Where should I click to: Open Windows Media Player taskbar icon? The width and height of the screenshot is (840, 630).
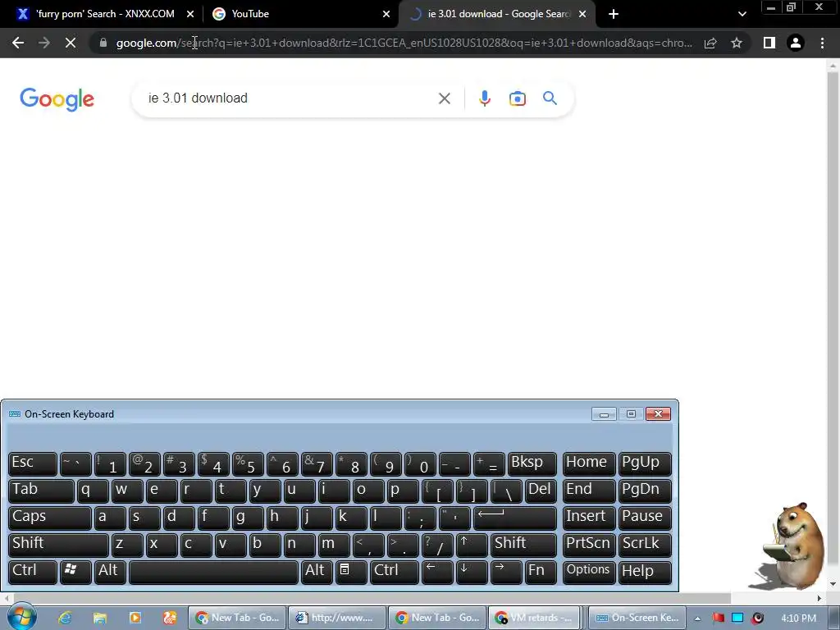[135, 618]
